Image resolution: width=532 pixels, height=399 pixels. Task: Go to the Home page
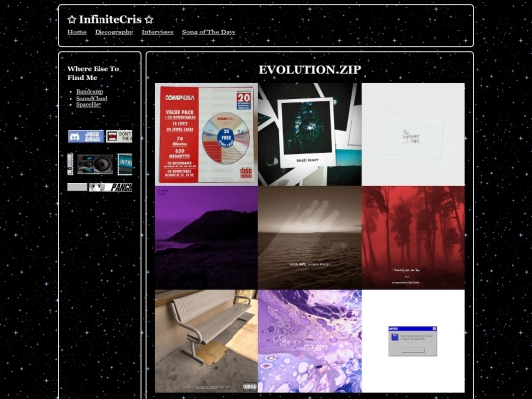point(77,32)
